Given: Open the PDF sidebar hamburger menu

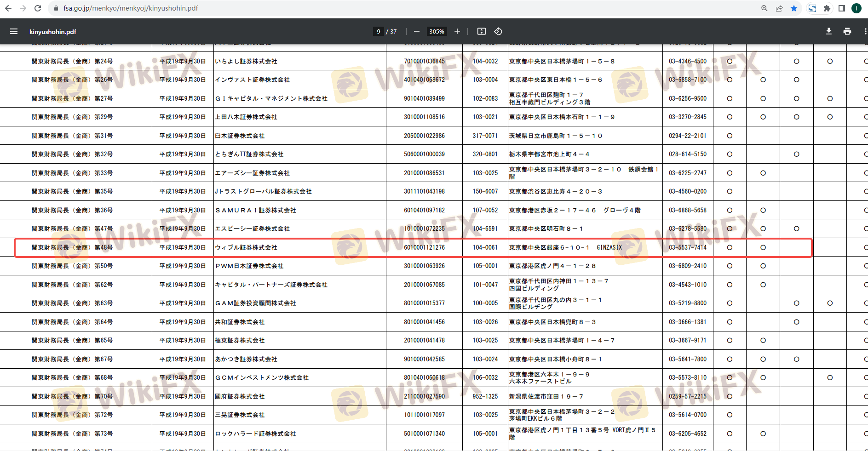Looking at the screenshot, I should tap(14, 31).
